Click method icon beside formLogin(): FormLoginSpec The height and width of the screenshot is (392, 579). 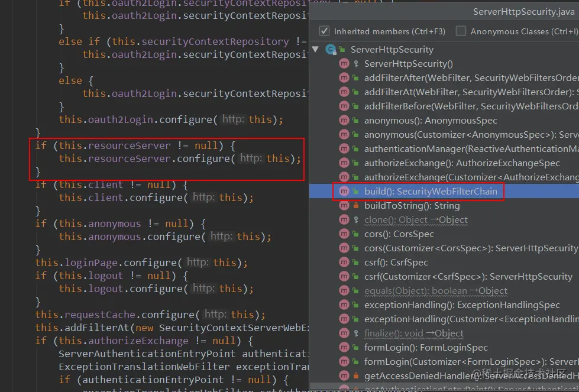point(344,347)
